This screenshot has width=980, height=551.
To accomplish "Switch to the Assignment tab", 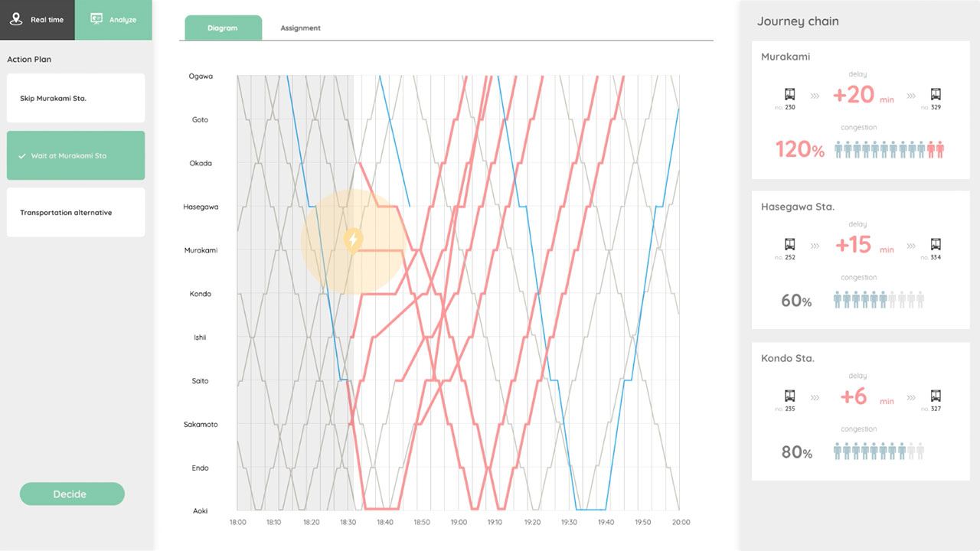I will click(300, 28).
